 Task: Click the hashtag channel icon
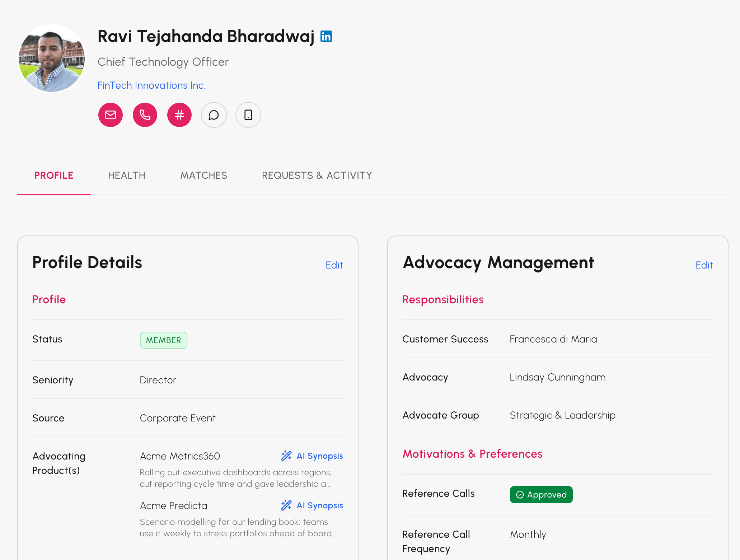(179, 115)
